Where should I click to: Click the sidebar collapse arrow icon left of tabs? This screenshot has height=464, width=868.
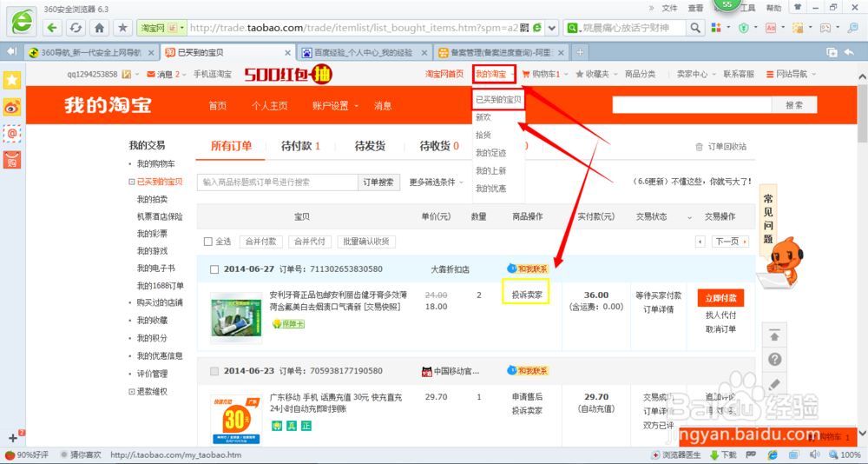tap(11, 51)
